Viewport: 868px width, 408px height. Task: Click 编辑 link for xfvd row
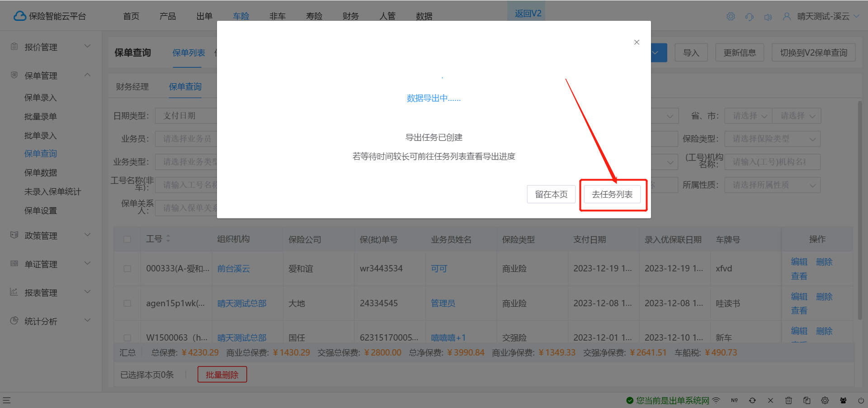click(799, 262)
